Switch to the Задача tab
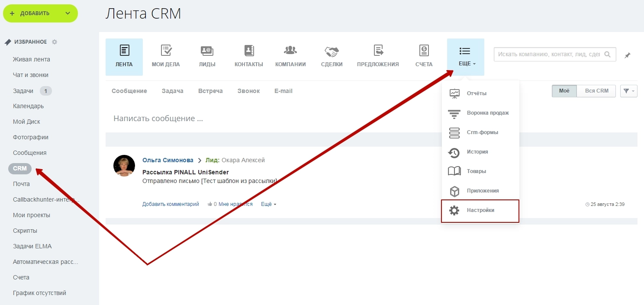Image resolution: width=644 pixels, height=305 pixels. pos(172,91)
